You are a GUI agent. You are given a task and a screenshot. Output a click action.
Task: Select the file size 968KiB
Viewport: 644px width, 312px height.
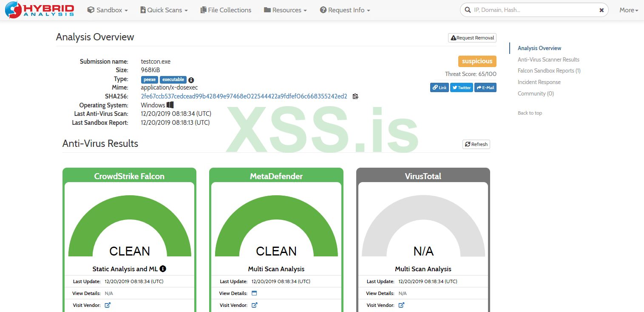pos(150,70)
